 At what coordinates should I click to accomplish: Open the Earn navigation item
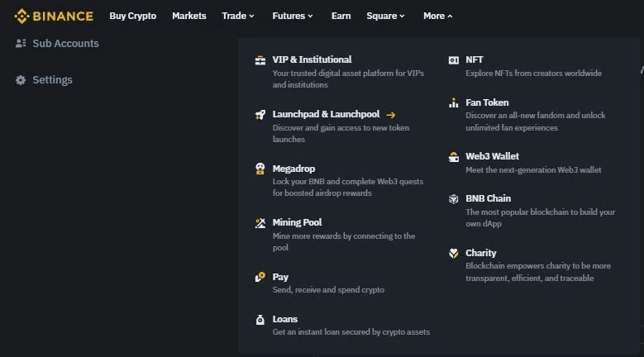point(341,16)
